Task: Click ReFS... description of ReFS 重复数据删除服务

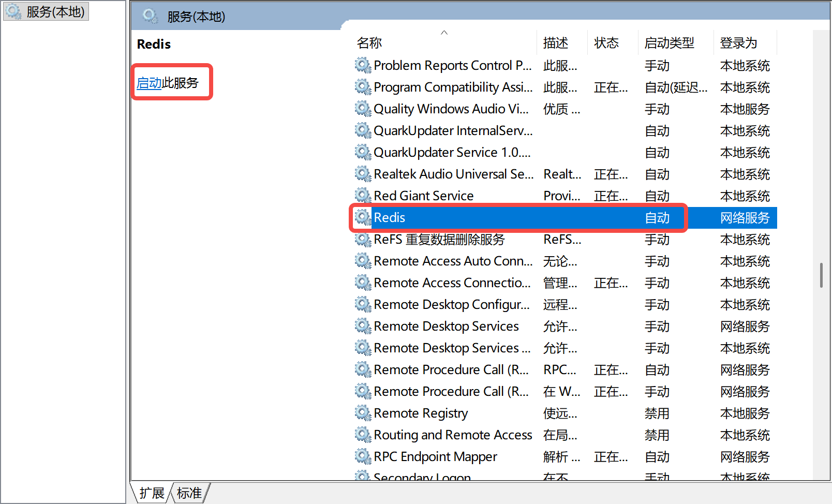Action: coord(562,240)
